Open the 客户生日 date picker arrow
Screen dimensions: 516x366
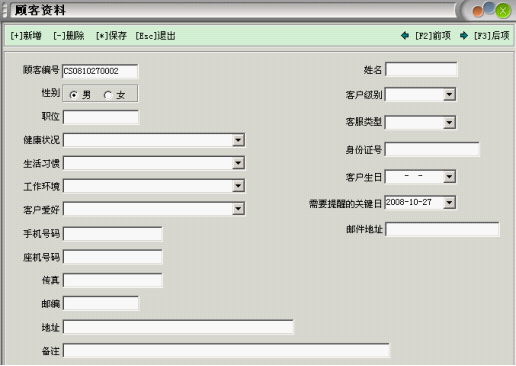449,177
